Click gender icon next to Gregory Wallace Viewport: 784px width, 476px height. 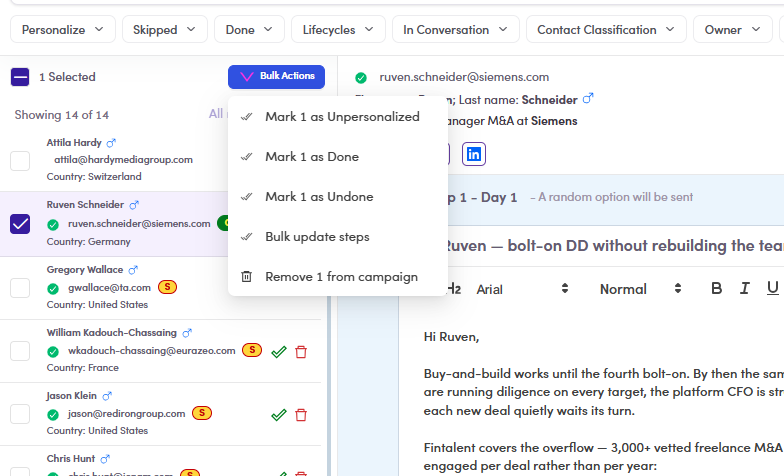[x=133, y=270]
